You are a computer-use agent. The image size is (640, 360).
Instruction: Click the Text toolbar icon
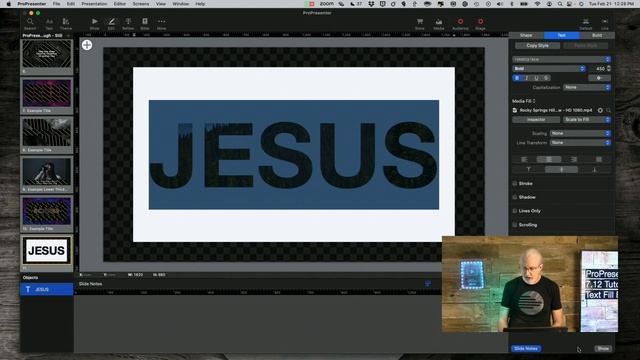coord(49,23)
